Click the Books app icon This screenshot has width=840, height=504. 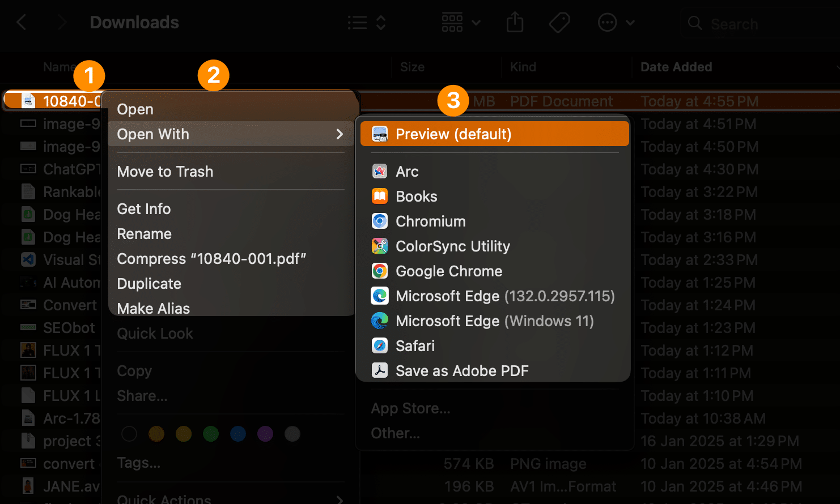coord(380,197)
